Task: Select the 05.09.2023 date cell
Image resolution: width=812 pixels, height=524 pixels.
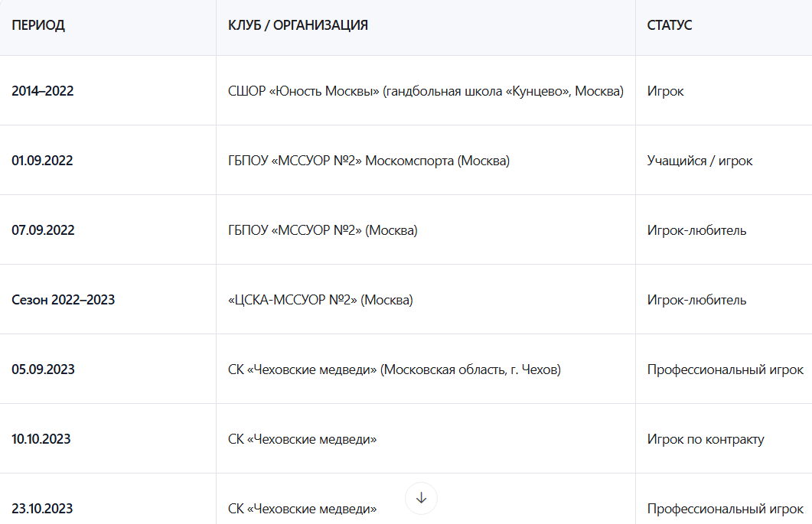Action: click(x=43, y=369)
